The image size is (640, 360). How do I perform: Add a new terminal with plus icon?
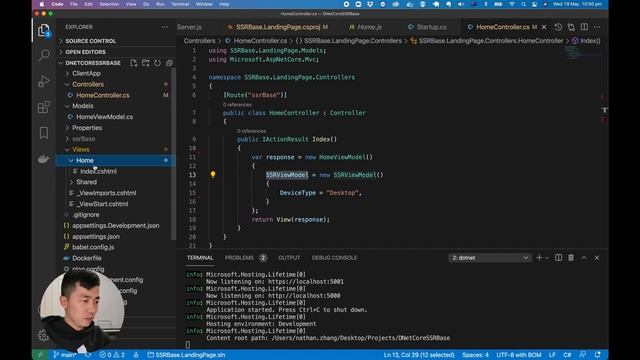[539, 258]
